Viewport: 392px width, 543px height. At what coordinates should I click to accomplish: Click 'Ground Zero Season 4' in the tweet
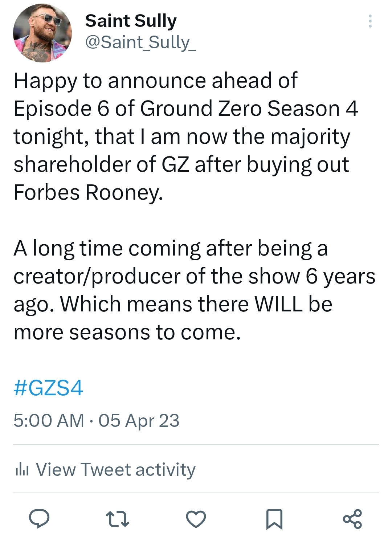click(x=249, y=109)
